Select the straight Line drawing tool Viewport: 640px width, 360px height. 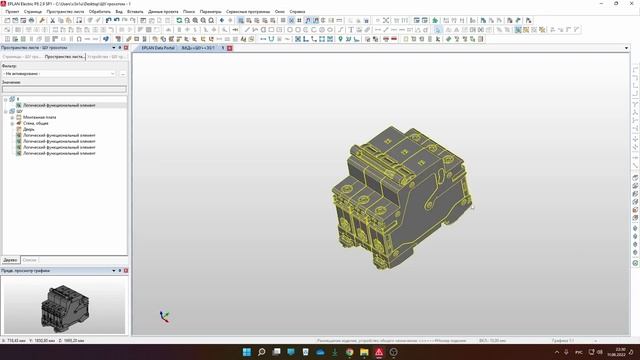pos(247,30)
